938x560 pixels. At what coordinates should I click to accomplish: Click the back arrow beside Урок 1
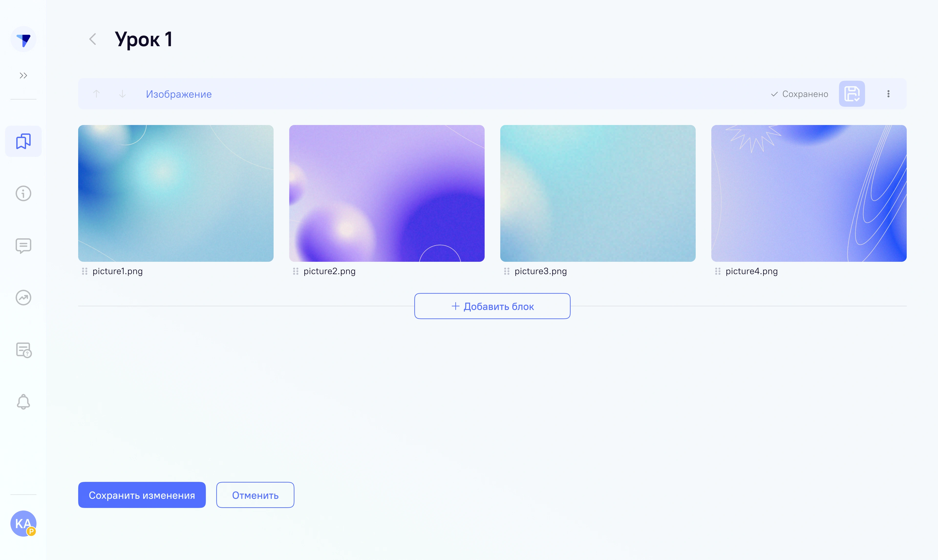pyautogui.click(x=93, y=39)
